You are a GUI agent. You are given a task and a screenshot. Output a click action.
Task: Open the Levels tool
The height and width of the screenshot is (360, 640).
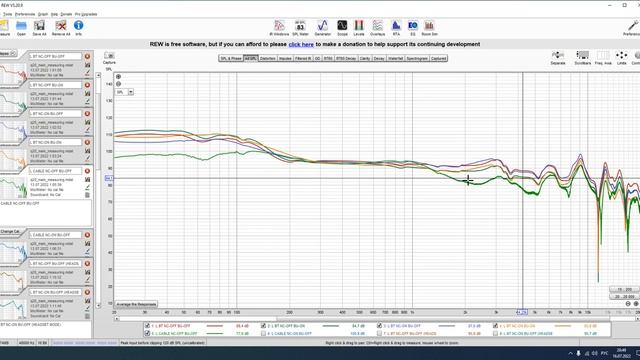click(x=359, y=27)
